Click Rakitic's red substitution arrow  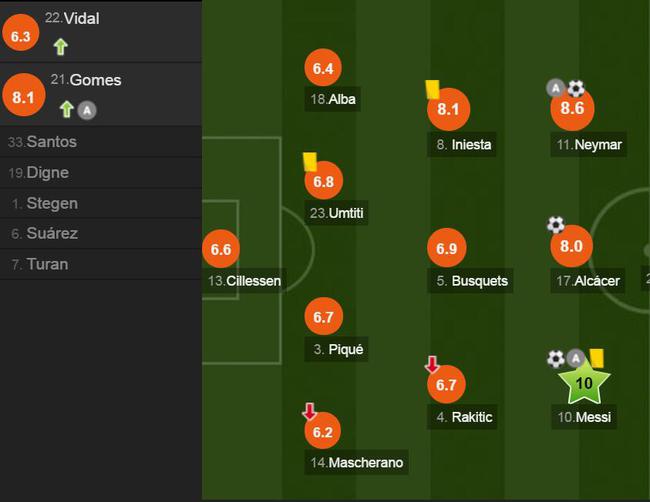(x=432, y=365)
